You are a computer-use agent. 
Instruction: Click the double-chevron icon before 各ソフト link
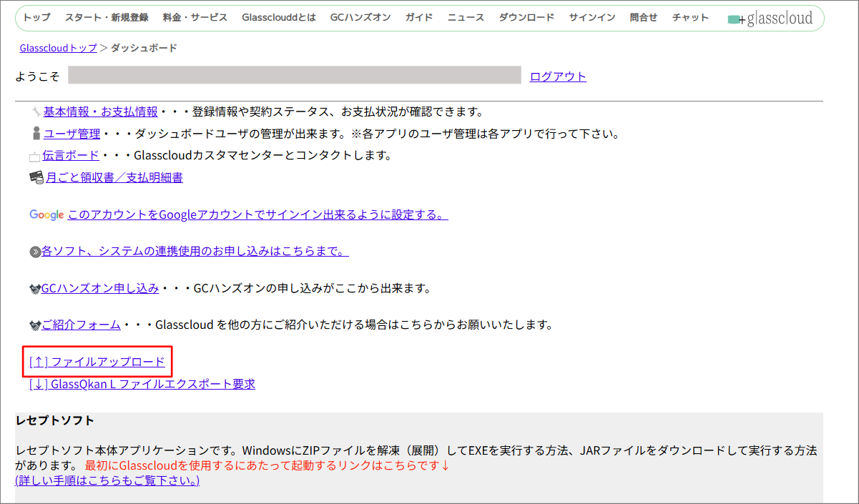(x=34, y=252)
